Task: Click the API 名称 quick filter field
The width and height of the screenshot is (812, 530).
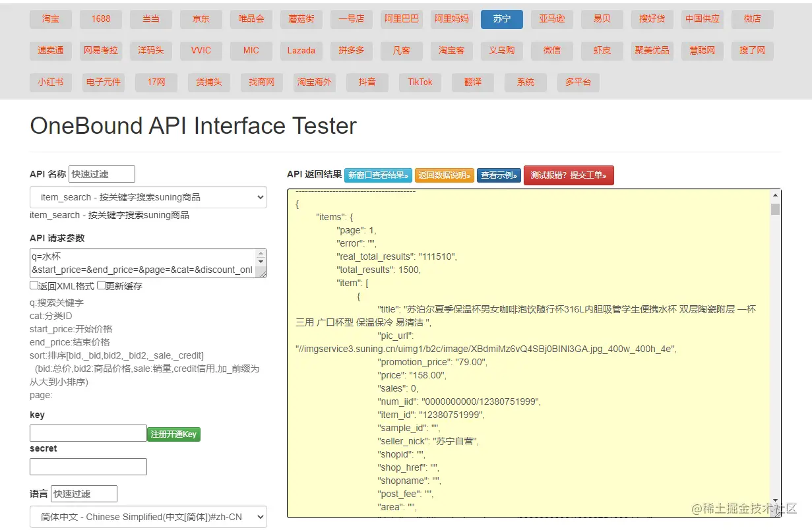Action: (102, 174)
